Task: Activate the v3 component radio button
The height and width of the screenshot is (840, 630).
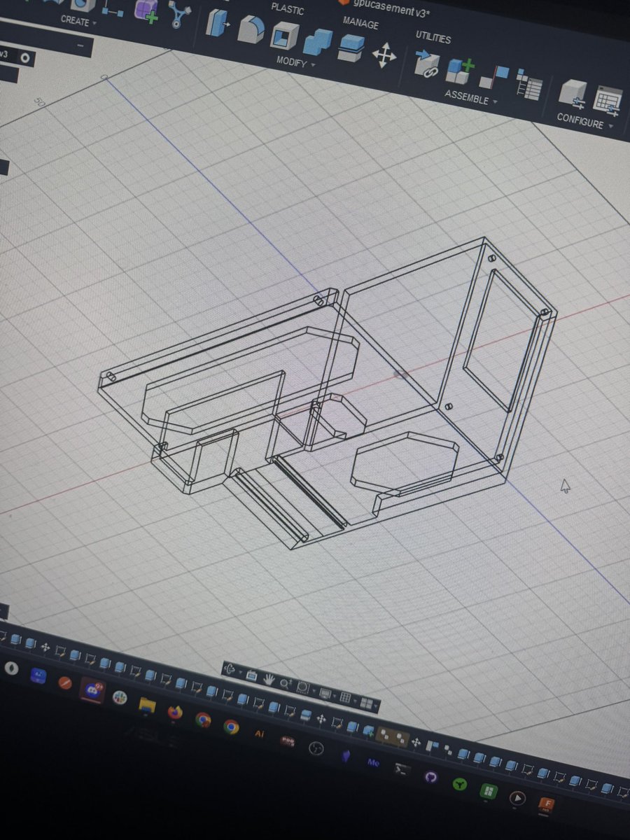Action: pyautogui.click(x=26, y=58)
